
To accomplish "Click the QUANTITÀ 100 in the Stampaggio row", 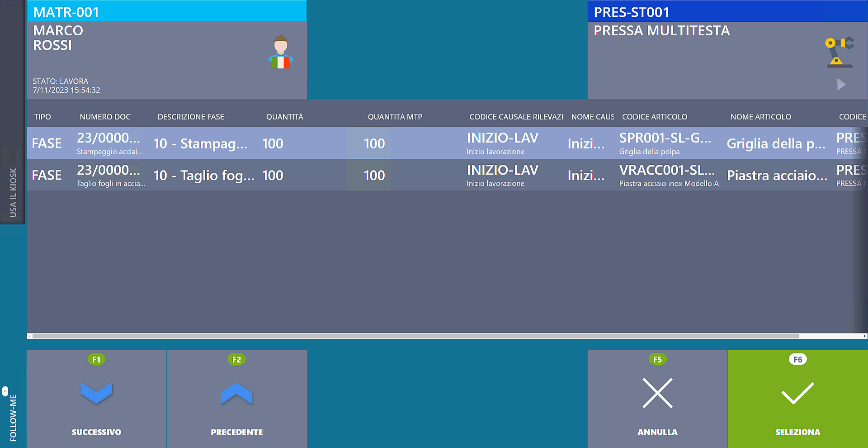I will click(273, 143).
